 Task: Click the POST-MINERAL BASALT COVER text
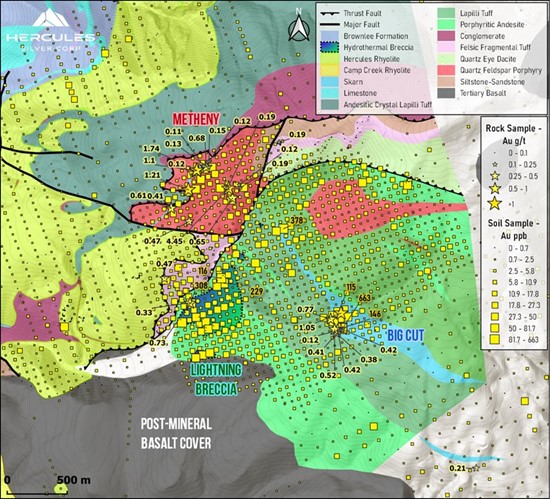pos(176,433)
